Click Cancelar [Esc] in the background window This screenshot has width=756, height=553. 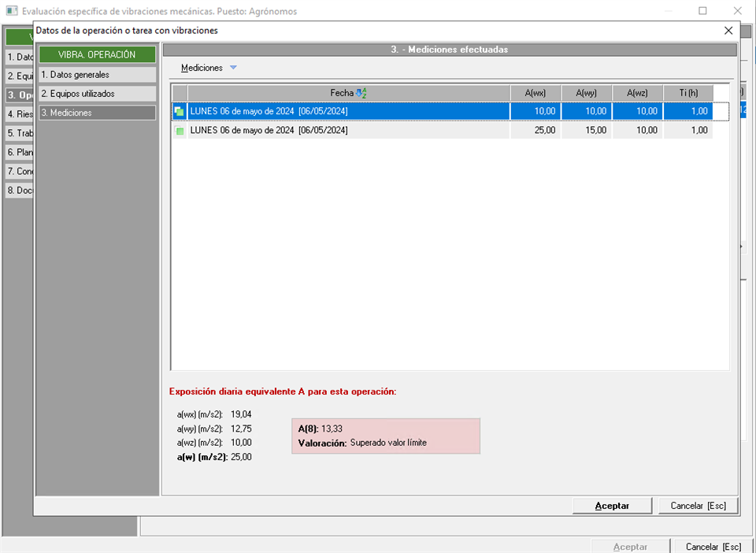click(x=713, y=546)
